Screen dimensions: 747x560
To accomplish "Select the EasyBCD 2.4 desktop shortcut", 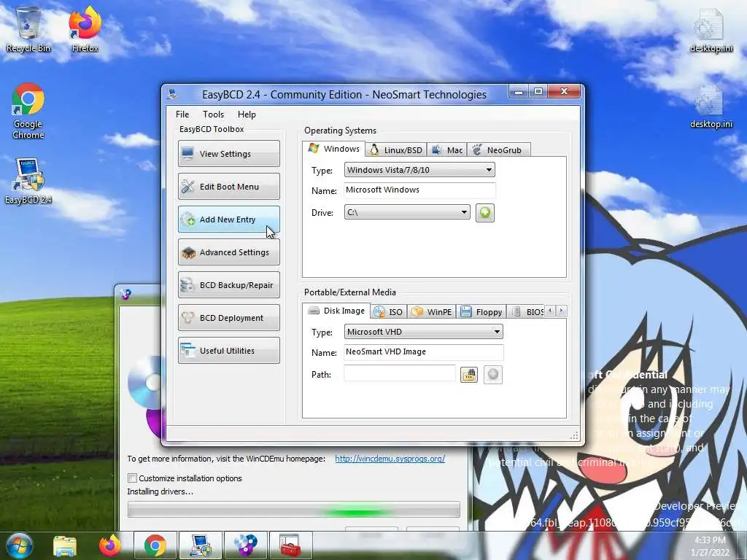I will (28, 181).
